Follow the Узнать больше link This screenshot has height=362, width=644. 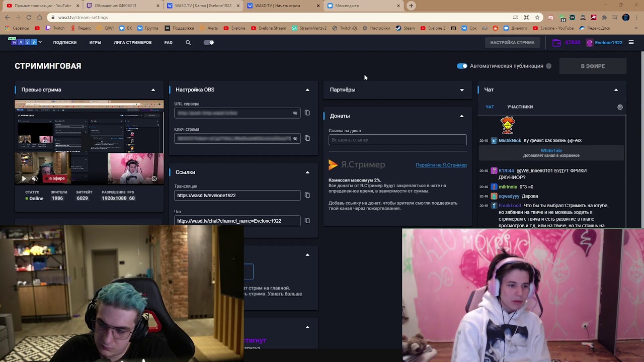[285, 294]
